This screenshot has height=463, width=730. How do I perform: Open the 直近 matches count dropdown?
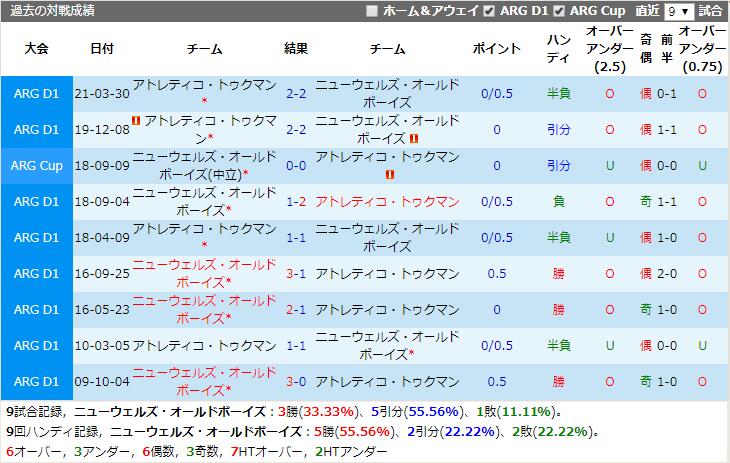click(x=679, y=11)
